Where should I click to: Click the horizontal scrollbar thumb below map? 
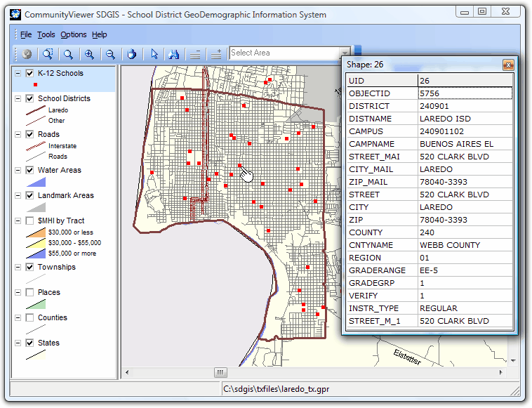pos(220,372)
